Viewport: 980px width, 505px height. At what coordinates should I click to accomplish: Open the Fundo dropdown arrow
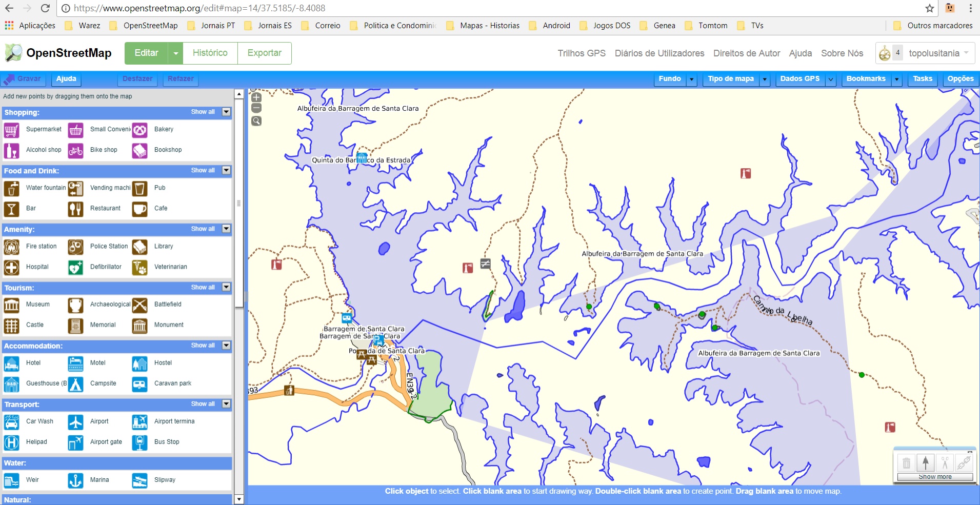[x=692, y=79]
